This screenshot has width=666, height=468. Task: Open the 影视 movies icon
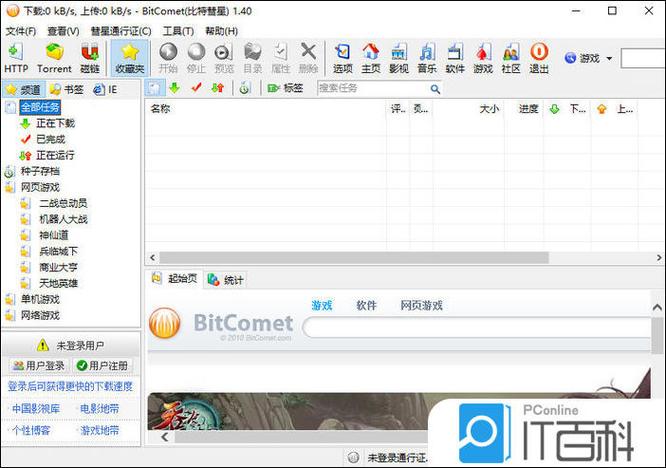(398, 58)
